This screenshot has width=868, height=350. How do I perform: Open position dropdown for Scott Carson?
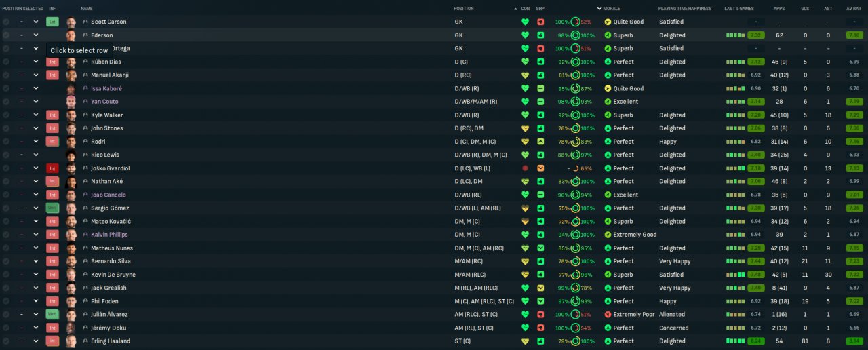(x=36, y=22)
